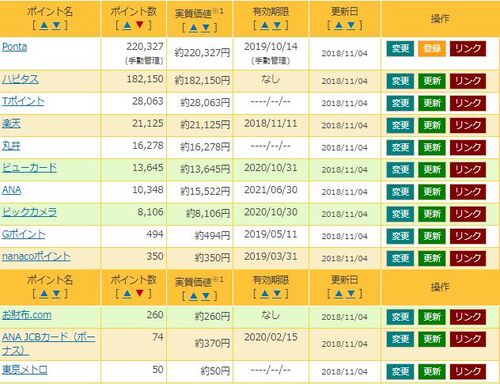Open the ANA point link
500x384 pixels.
[12, 190]
